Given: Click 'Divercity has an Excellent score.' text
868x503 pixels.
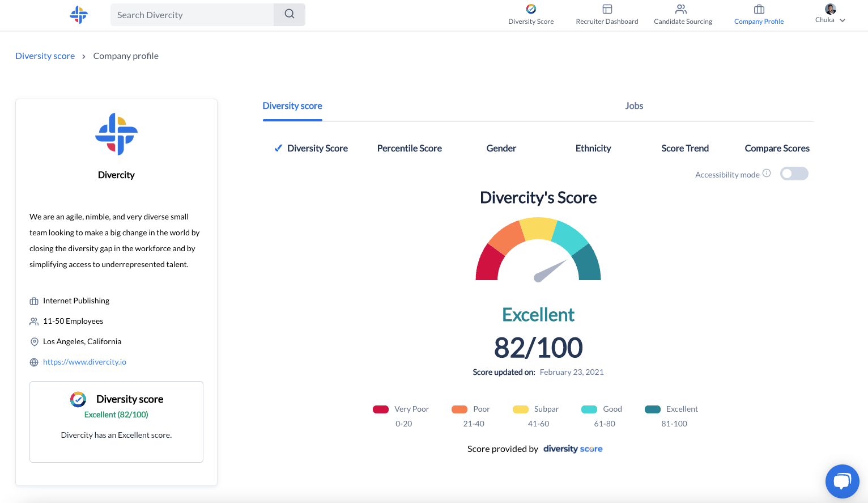Looking at the screenshot, I should coord(116,435).
